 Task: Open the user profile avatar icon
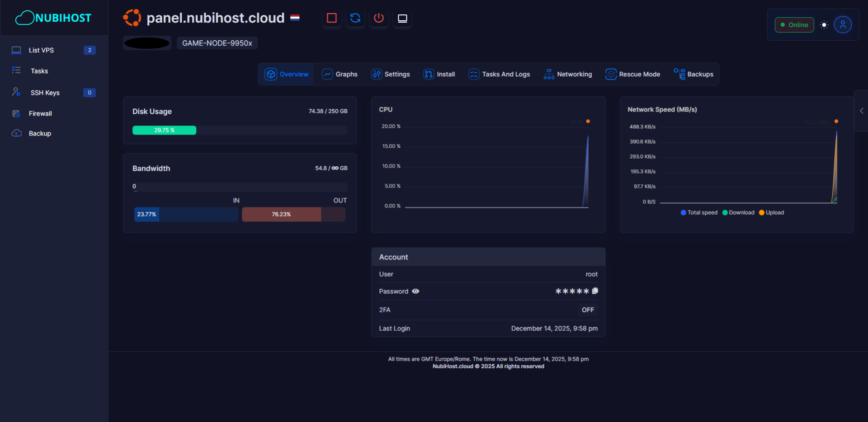(x=843, y=25)
